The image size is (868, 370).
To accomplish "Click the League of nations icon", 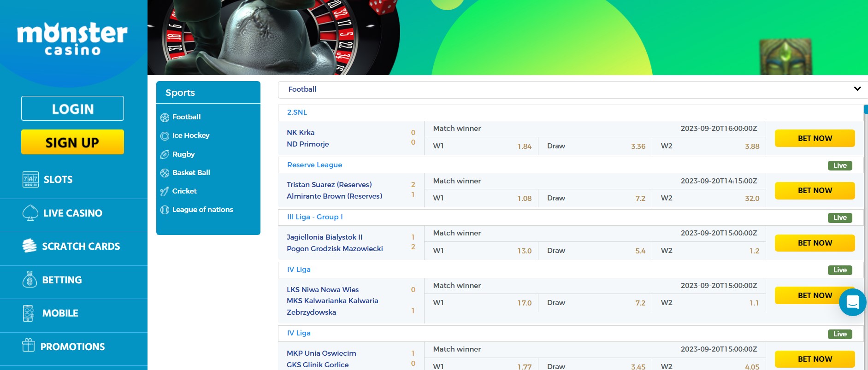I will pyautogui.click(x=165, y=210).
